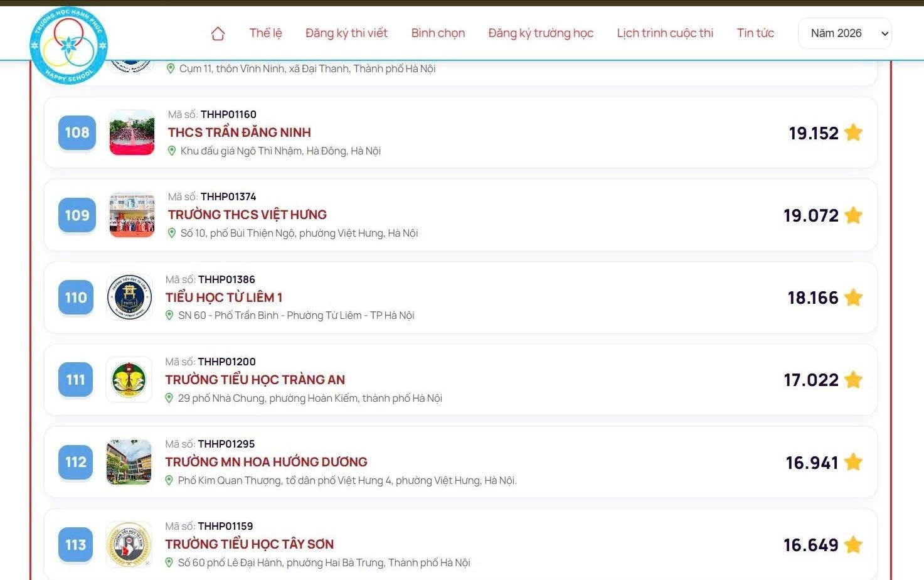Open the Bình chọn page

(x=438, y=33)
